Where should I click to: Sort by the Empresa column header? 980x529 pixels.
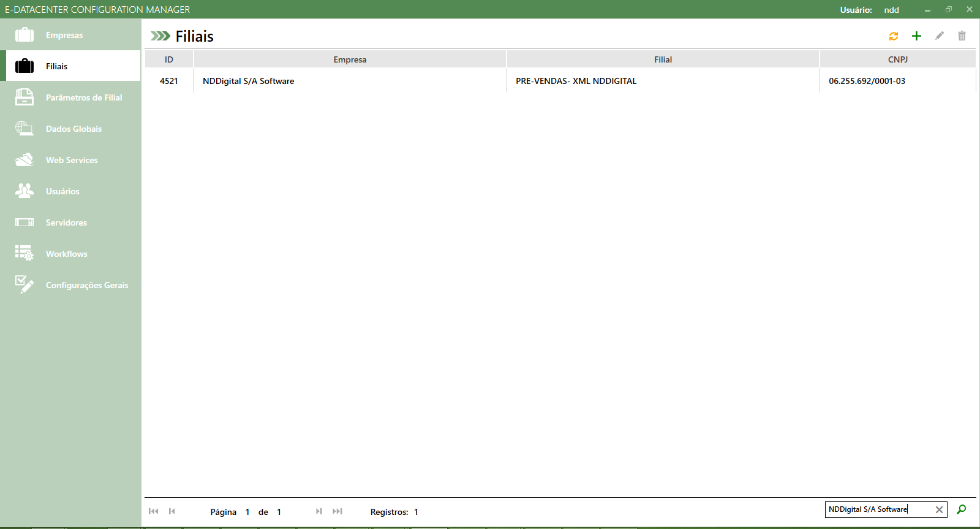pos(350,59)
